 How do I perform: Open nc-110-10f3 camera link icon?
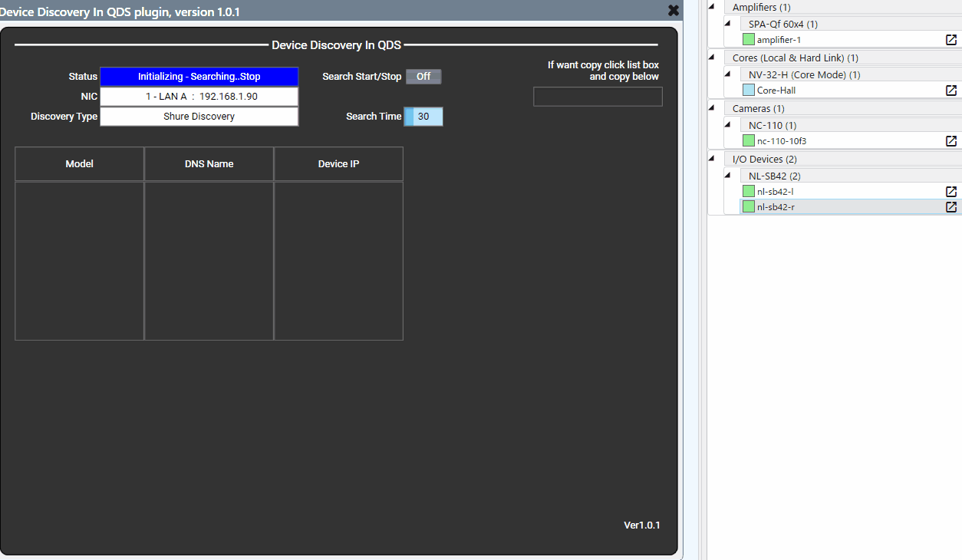tap(950, 141)
